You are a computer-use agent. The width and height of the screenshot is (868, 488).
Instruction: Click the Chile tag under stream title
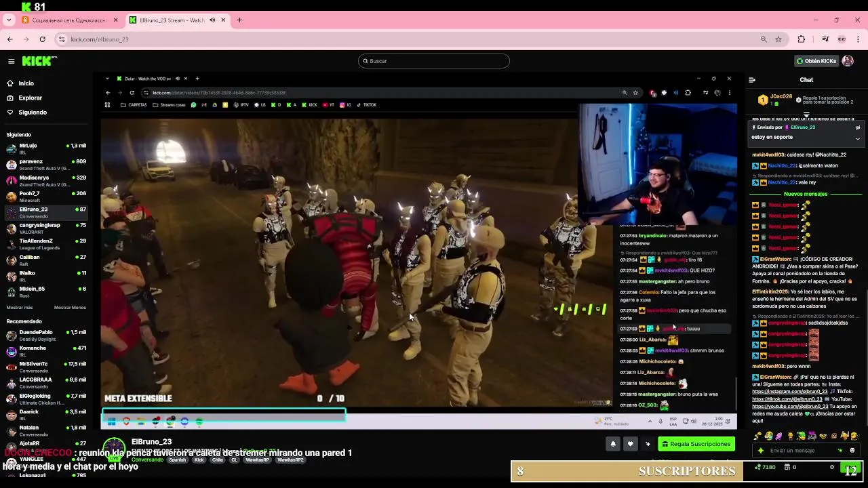tap(217, 460)
